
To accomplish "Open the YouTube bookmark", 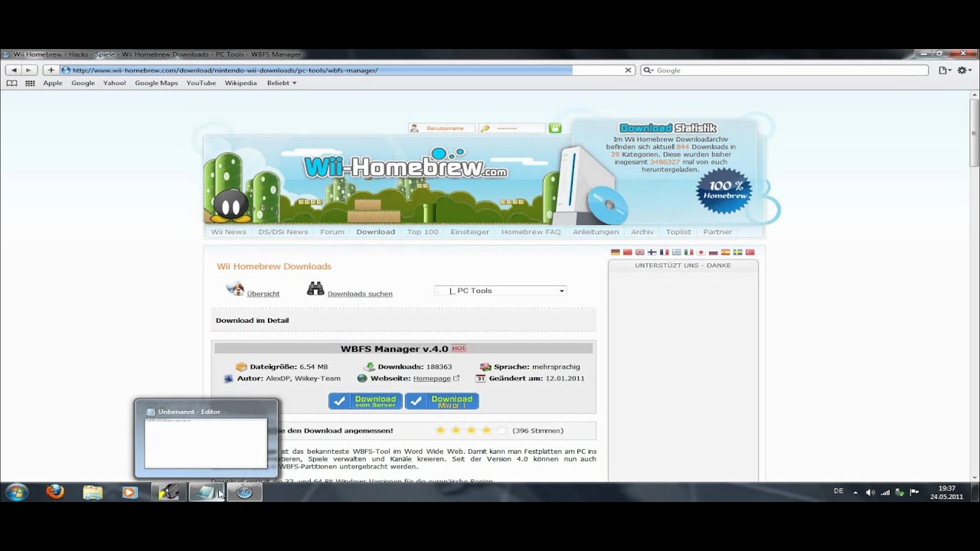I will tap(201, 83).
